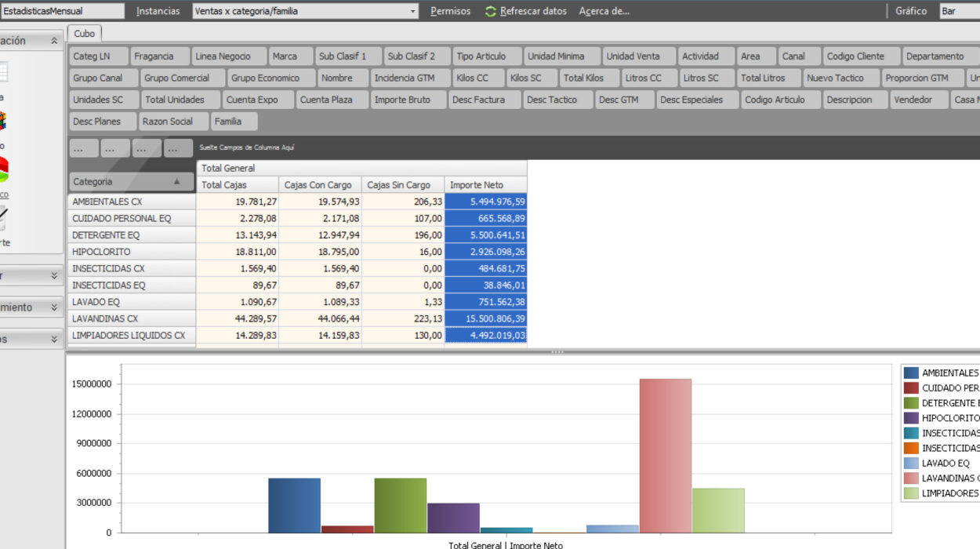980x549 pixels.
Task: Select the Cubo tab
Action: 84,34
